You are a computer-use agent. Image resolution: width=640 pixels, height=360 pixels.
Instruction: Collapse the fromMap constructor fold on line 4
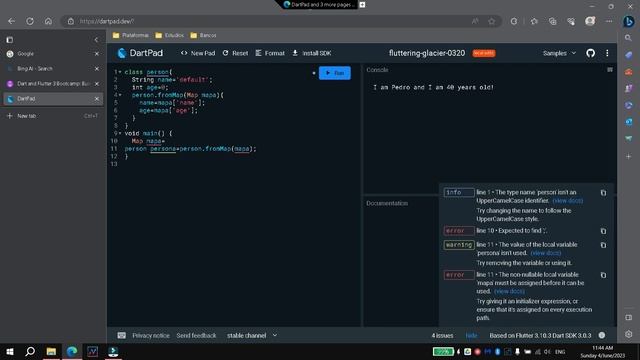coord(120,95)
